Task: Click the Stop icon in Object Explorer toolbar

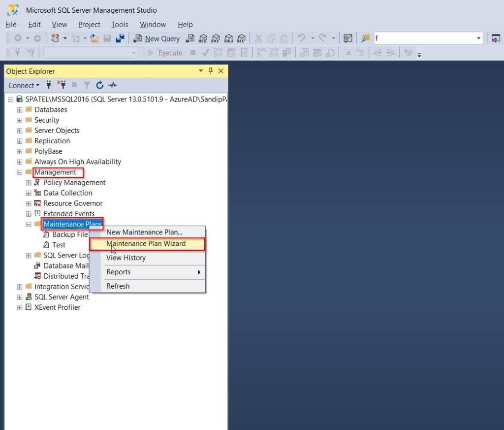Action: (x=74, y=85)
